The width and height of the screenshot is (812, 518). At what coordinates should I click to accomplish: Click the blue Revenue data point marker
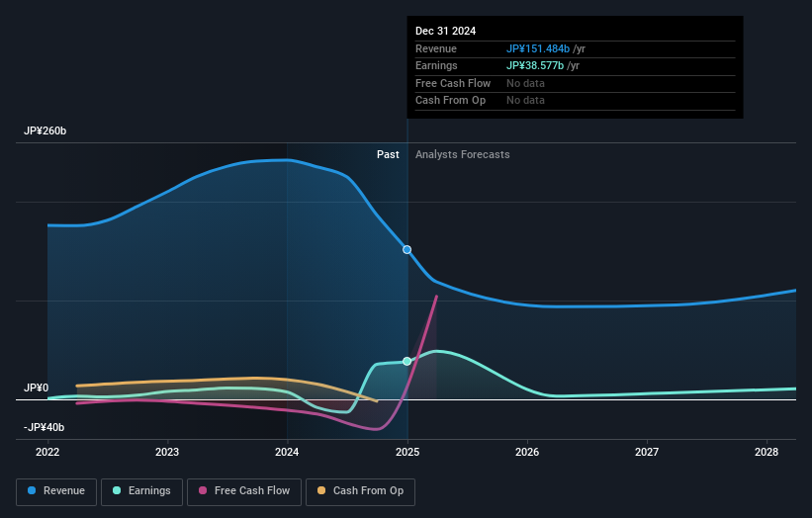407,249
